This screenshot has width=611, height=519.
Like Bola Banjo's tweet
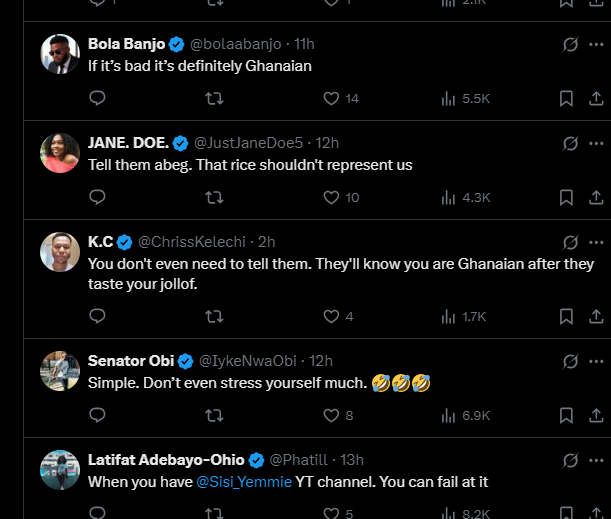[x=332, y=98]
